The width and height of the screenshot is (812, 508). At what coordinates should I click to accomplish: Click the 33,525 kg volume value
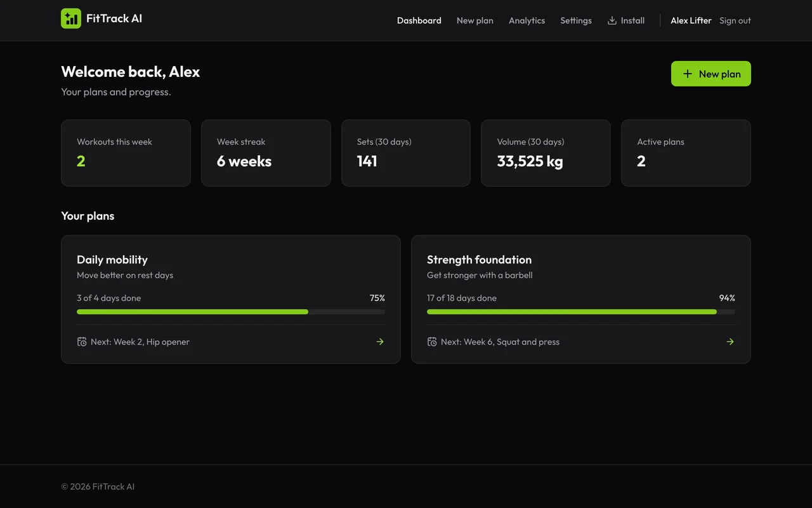click(x=530, y=161)
